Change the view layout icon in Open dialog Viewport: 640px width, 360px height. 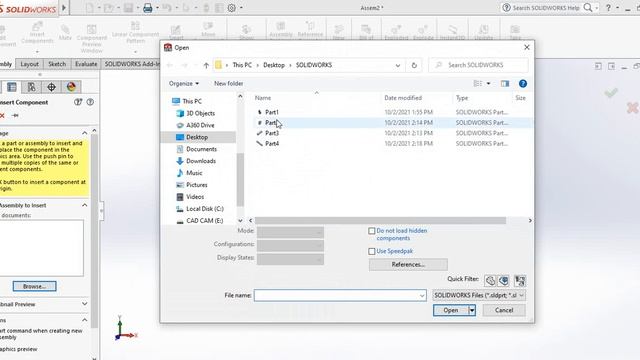(x=478, y=84)
